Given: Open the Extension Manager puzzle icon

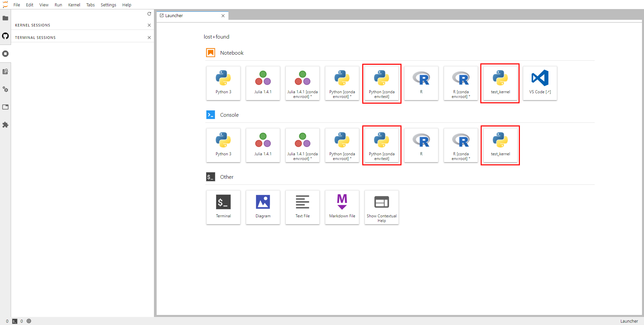Looking at the screenshot, I should 5,125.
